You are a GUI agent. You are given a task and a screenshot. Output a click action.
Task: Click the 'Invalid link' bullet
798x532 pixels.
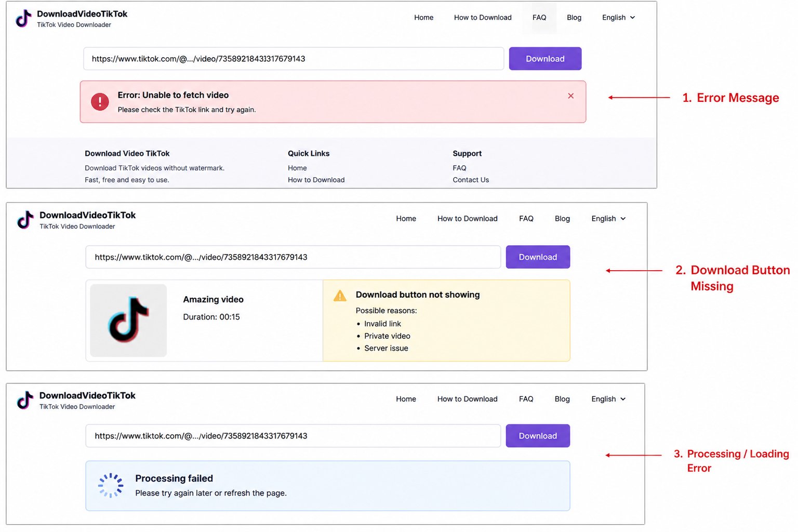382,324
